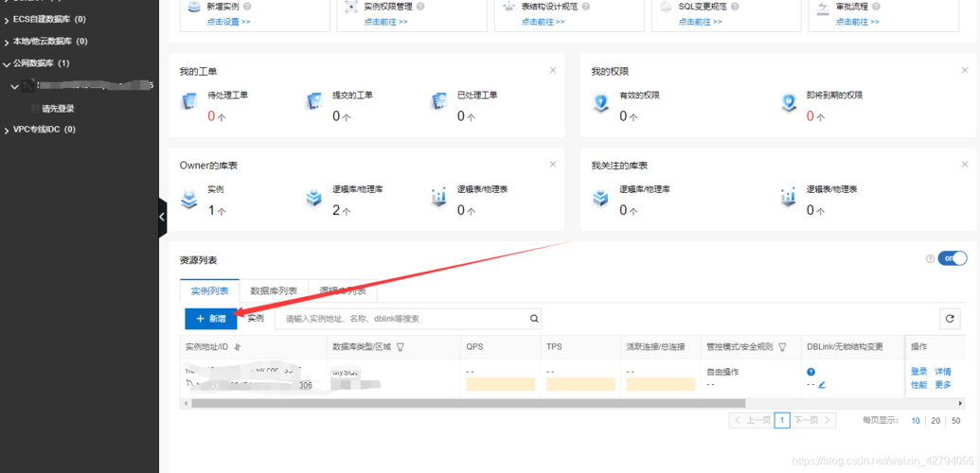This screenshot has height=473, width=980.
Task: Close the 我的权限 card
Action: point(964,70)
